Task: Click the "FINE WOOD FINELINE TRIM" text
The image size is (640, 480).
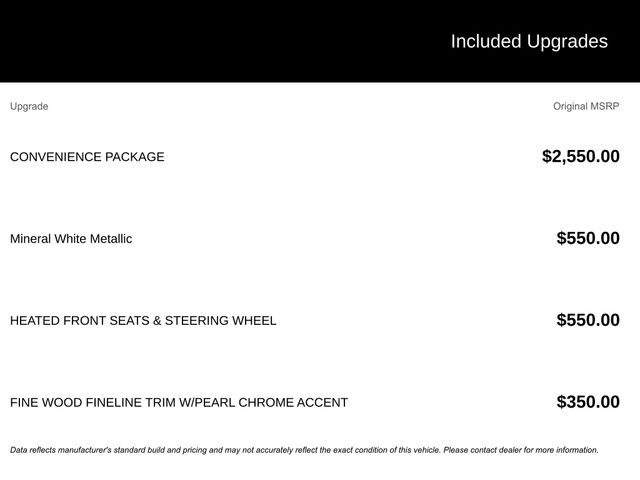Action: coord(92,403)
